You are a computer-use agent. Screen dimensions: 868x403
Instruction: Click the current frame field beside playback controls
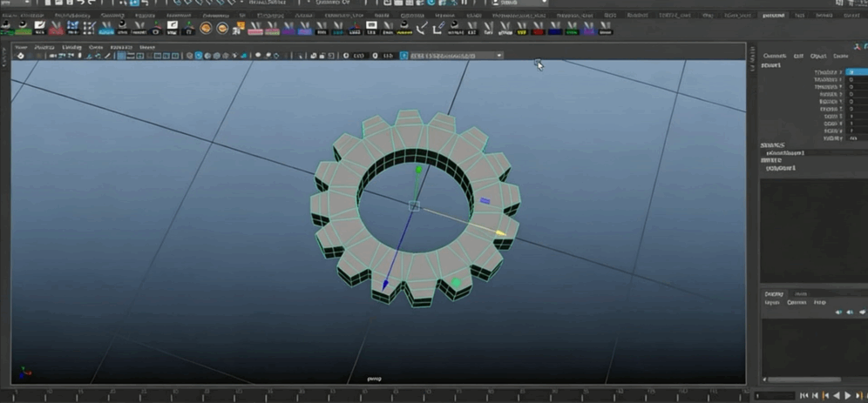776,396
